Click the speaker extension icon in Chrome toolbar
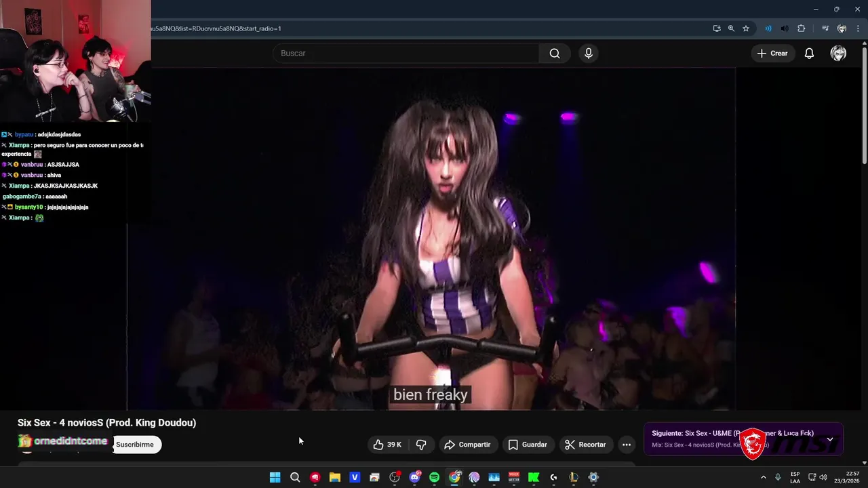 (x=785, y=28)
